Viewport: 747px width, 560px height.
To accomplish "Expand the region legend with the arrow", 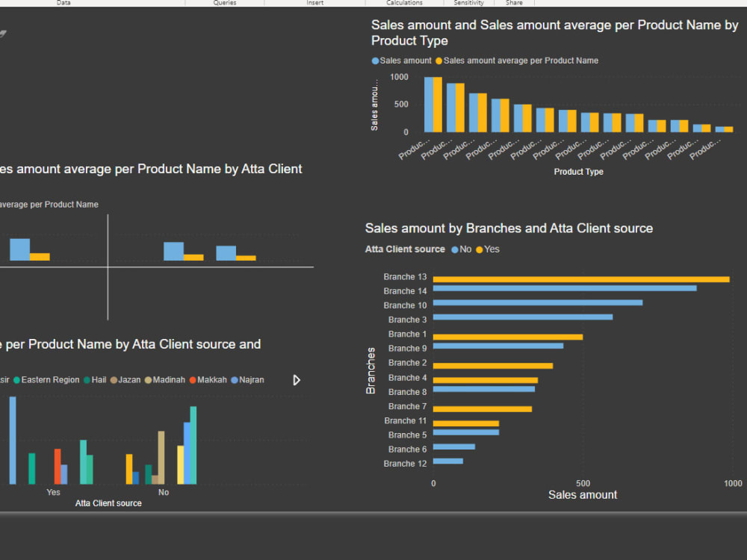I will pos(297,380).
